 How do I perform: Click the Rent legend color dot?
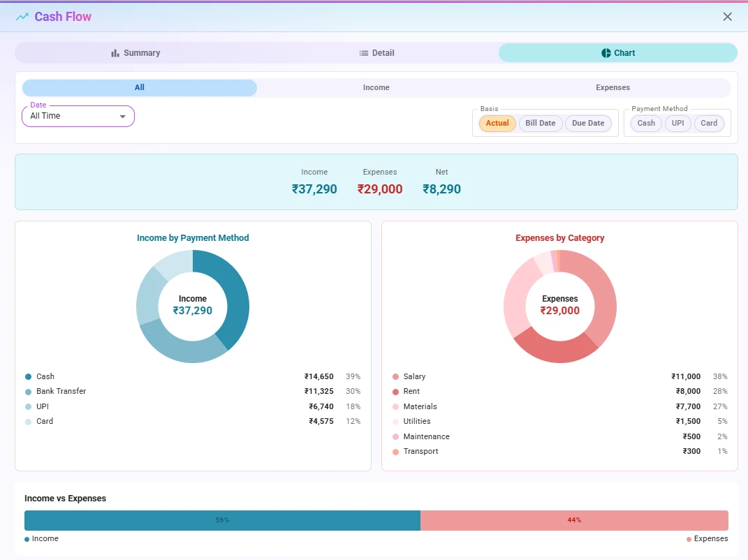395,392
